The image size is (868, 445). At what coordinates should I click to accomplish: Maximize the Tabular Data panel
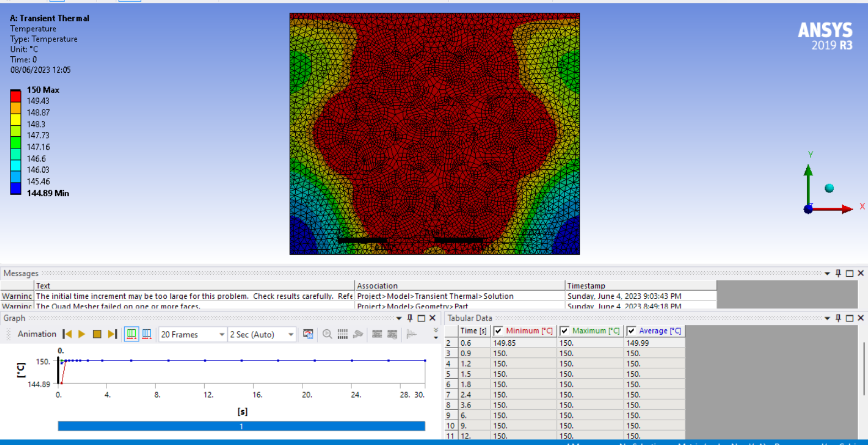coord(850,318)
